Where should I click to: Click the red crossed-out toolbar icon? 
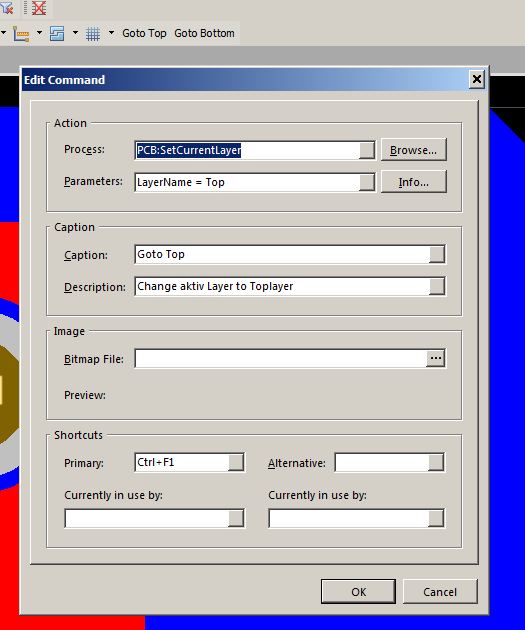(x=39, y=8)
